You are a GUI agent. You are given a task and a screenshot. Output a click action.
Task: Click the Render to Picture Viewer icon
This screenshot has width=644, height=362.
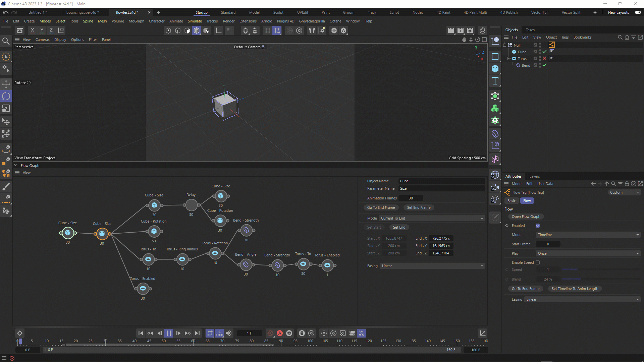[461, 31]
